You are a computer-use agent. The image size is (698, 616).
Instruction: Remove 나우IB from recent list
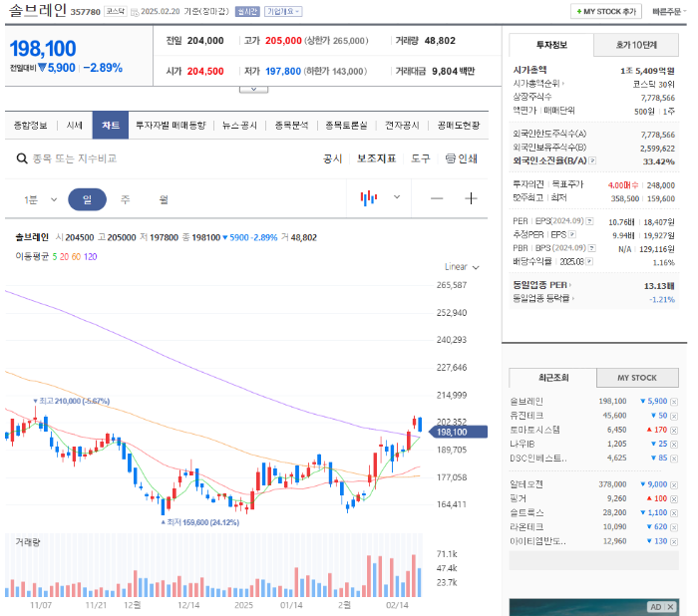click(x=674, y=445)
